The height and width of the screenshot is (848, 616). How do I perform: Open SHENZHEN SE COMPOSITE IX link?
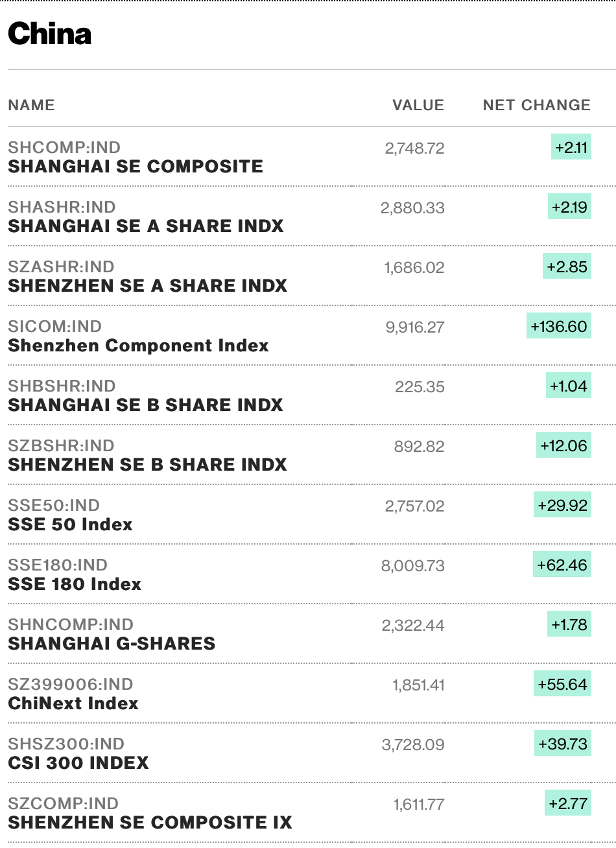[150, 823]
